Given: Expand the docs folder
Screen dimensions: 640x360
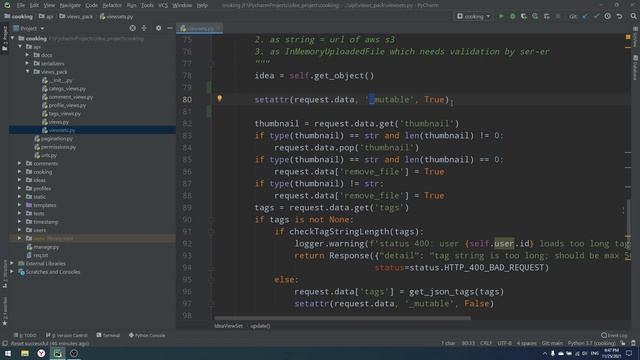Looking at the screenshot, I should 28,55.
